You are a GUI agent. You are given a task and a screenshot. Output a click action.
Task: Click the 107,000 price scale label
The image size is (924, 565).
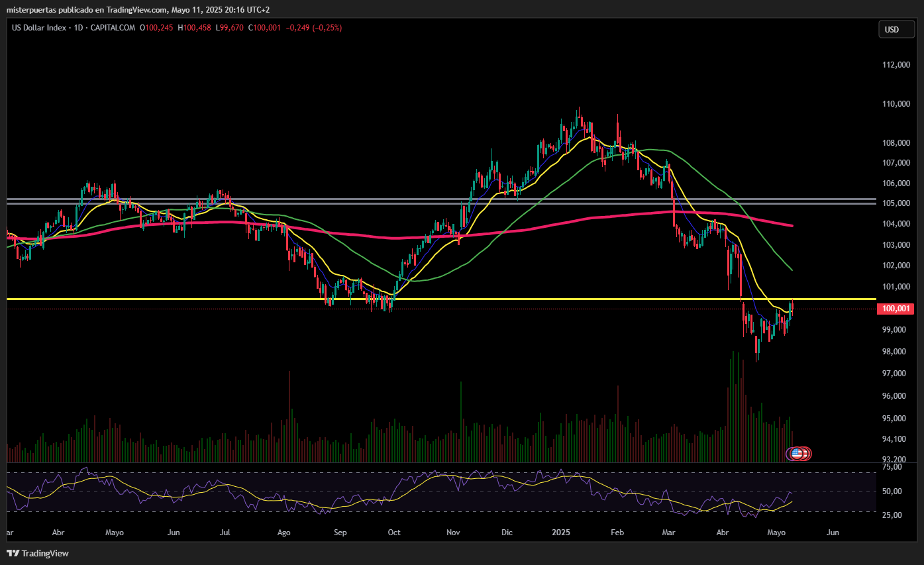[896, 163]
